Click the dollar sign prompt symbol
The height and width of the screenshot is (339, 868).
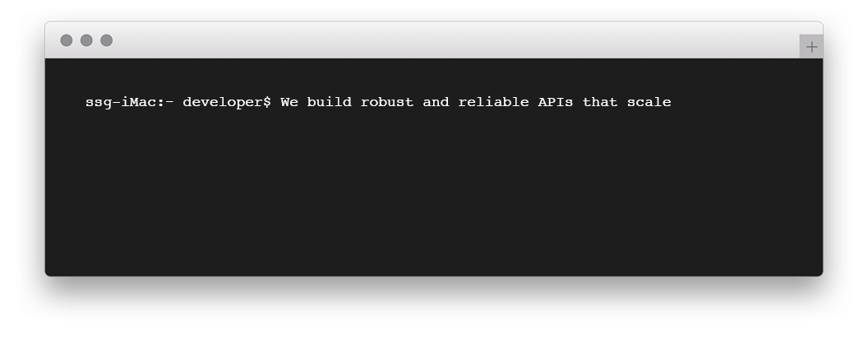266,103
